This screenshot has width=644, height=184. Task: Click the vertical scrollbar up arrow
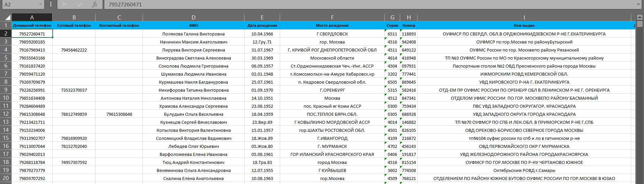(x=640, y=17)
